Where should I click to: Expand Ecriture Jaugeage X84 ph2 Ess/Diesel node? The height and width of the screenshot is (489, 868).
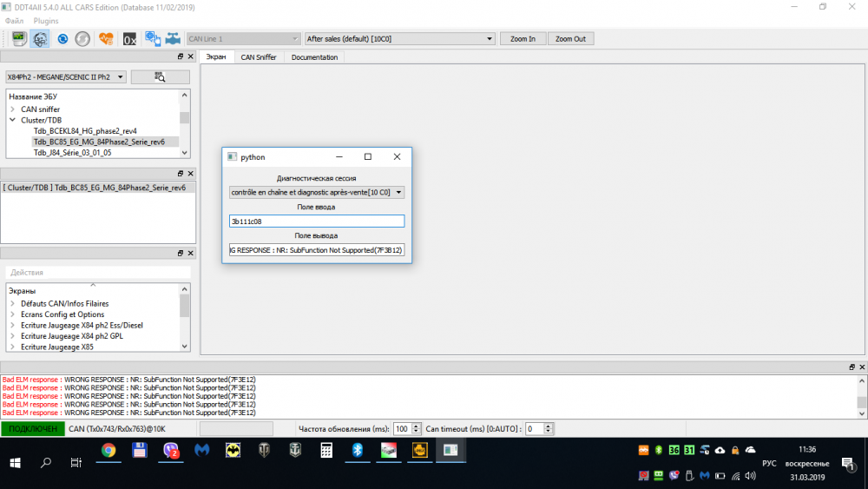13,325
